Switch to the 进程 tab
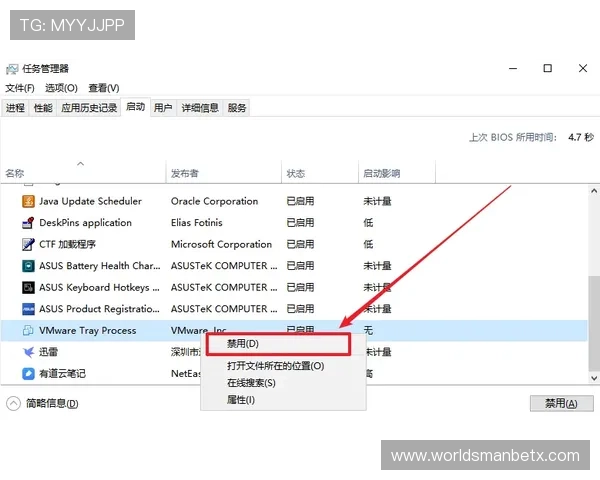 click(x=15, y=108)
